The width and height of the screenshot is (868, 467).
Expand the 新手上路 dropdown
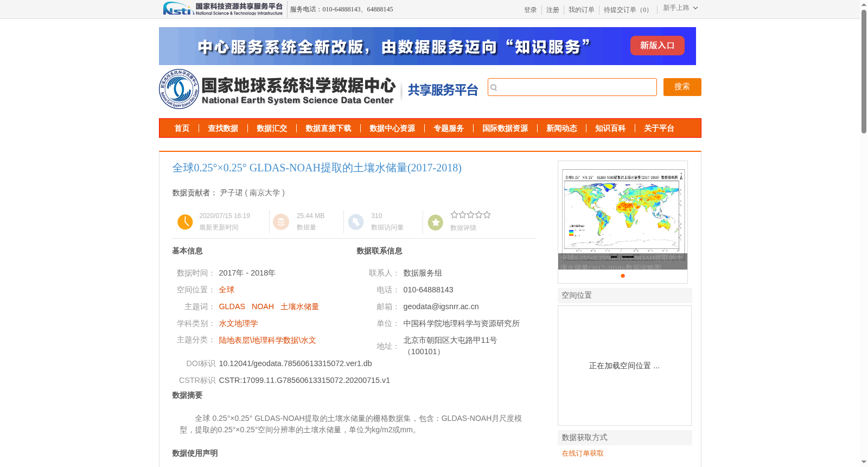680,8
